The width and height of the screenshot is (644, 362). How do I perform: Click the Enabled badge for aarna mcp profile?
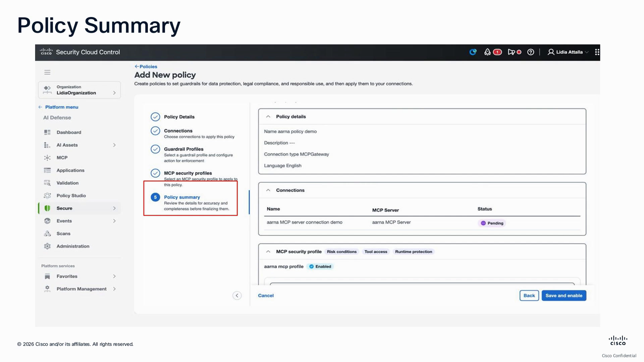point(320,267)
